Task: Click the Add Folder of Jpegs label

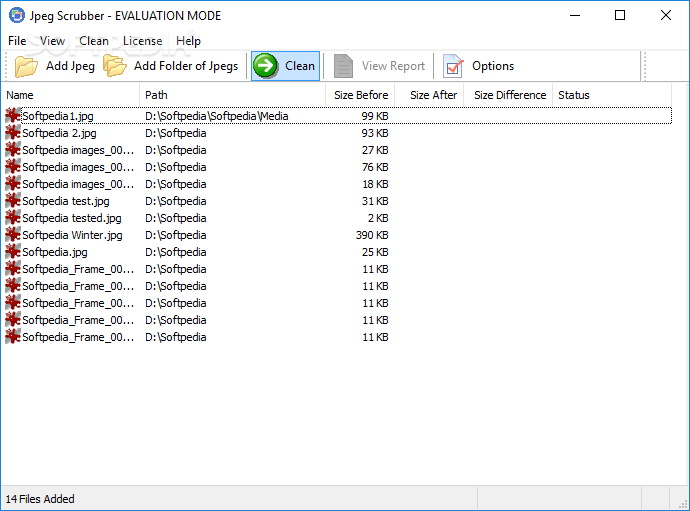Action: (x=186, y=66)
